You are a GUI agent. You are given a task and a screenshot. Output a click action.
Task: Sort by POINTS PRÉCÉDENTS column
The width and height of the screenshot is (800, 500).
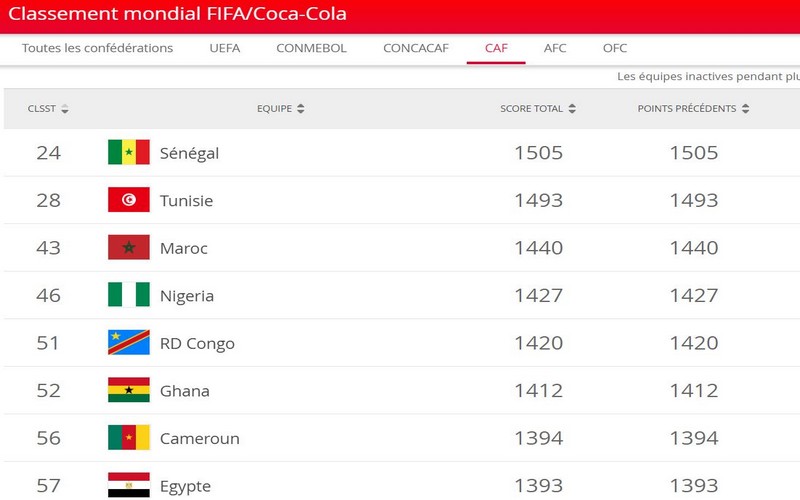693,109
